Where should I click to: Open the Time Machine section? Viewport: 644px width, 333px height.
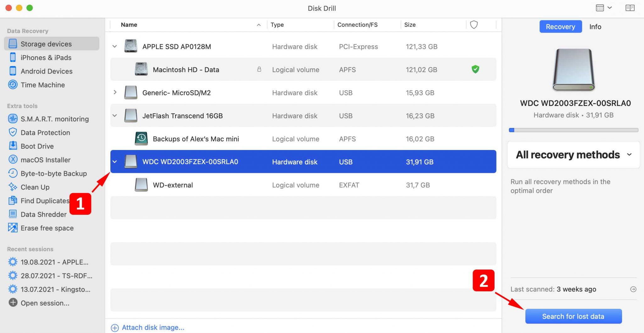(x=42, y=85)
